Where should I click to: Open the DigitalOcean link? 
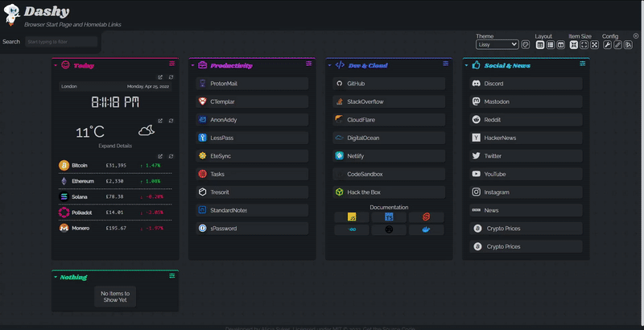389,138
